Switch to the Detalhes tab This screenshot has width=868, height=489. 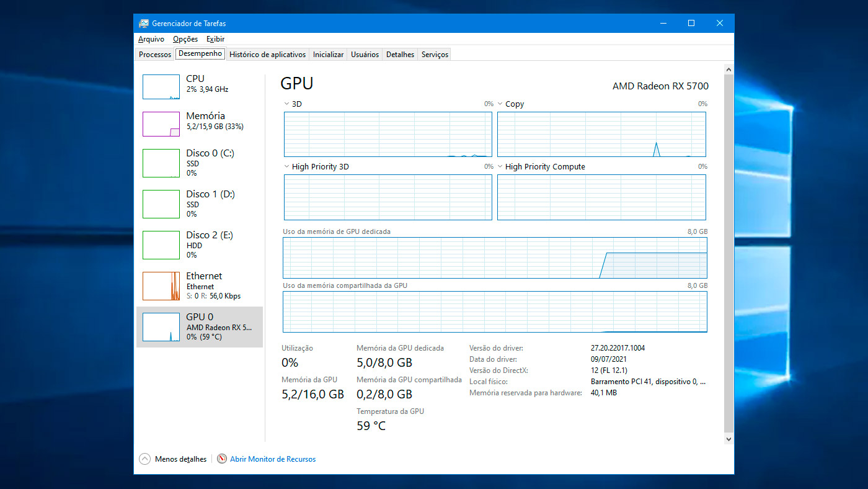[x=400, y=55]
